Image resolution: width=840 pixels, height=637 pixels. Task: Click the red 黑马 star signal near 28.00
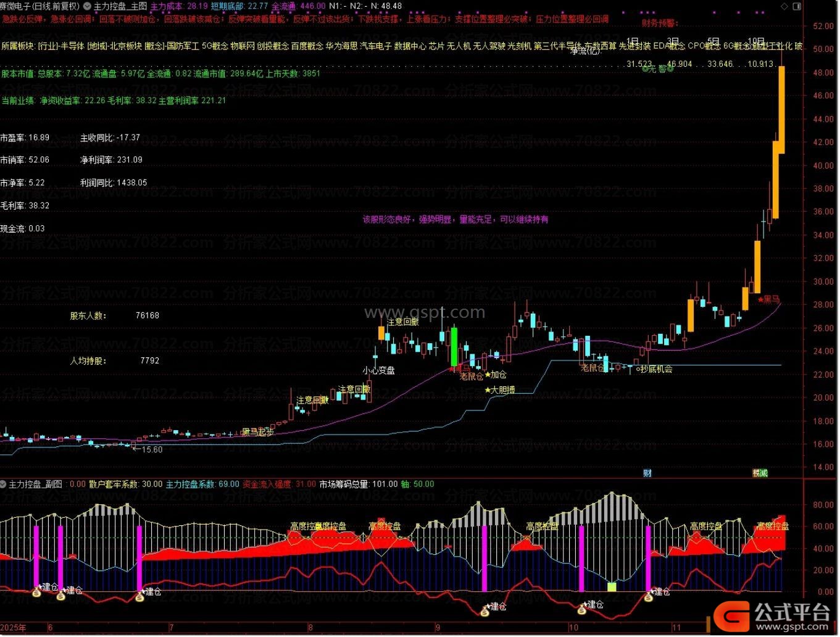click(x=768, y=299)
